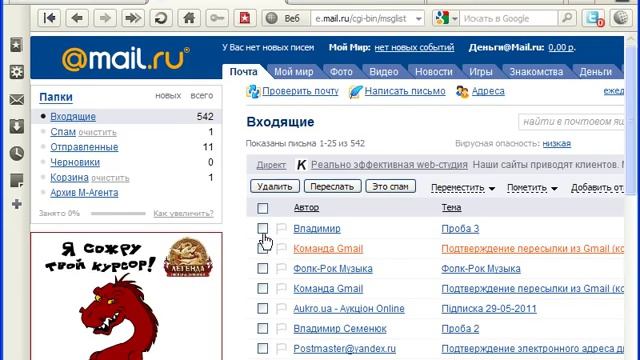640x360 pixels.
Task: Check the box for Фолк-Рок Музыка message
Action: 263,268
